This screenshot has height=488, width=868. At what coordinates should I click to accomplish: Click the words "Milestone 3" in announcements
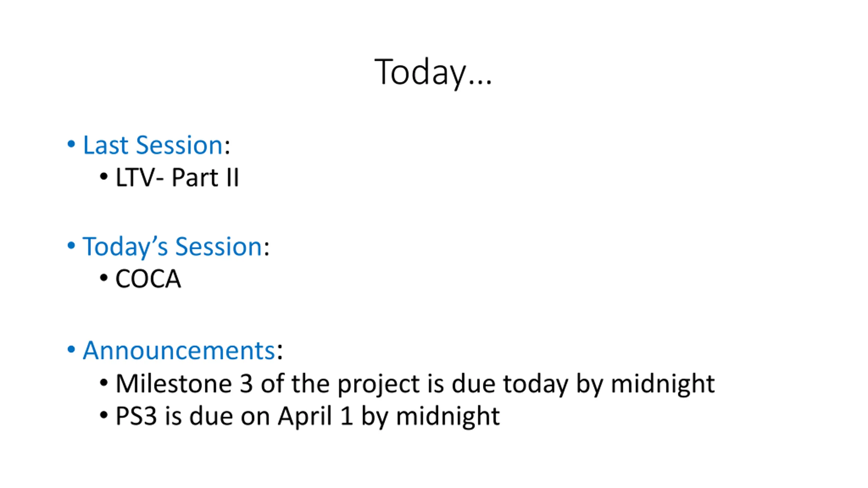click(184, 384)
